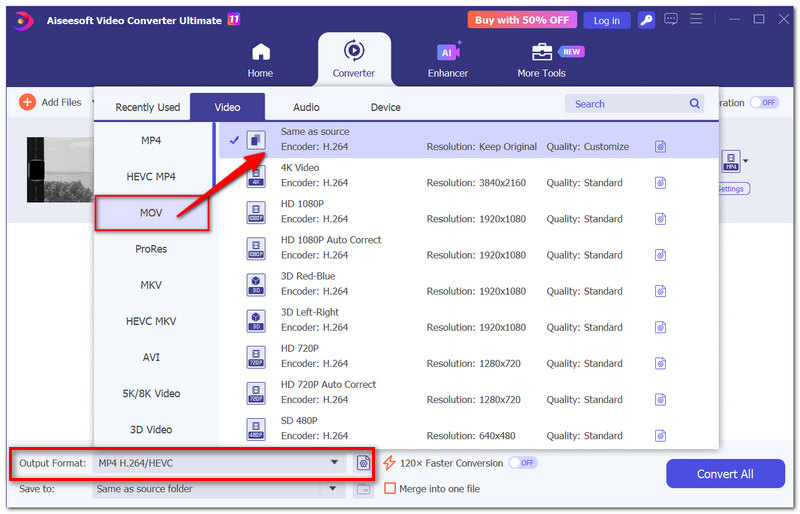
Task: Open the More Tools tab
Action: coord(541,60)
